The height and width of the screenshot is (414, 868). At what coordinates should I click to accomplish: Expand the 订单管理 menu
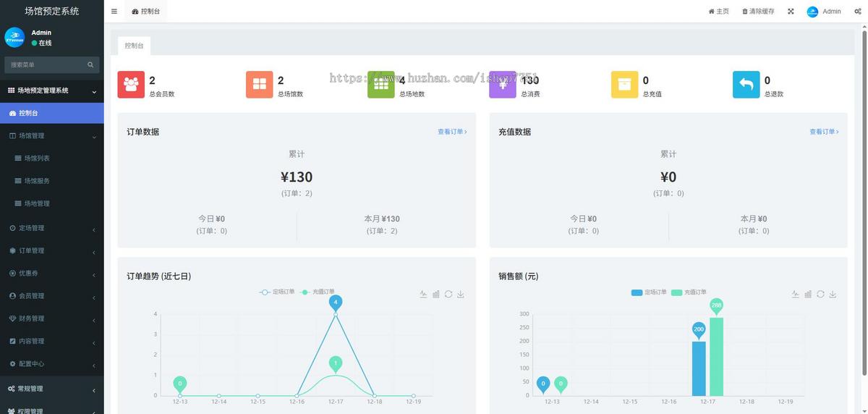(51, 250)
